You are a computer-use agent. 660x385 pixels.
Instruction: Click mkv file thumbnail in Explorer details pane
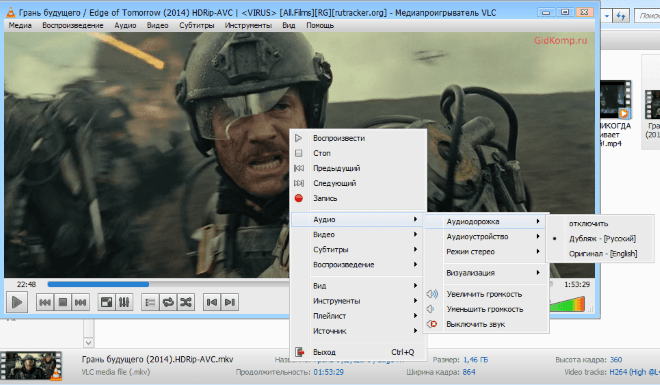point(31,366)
